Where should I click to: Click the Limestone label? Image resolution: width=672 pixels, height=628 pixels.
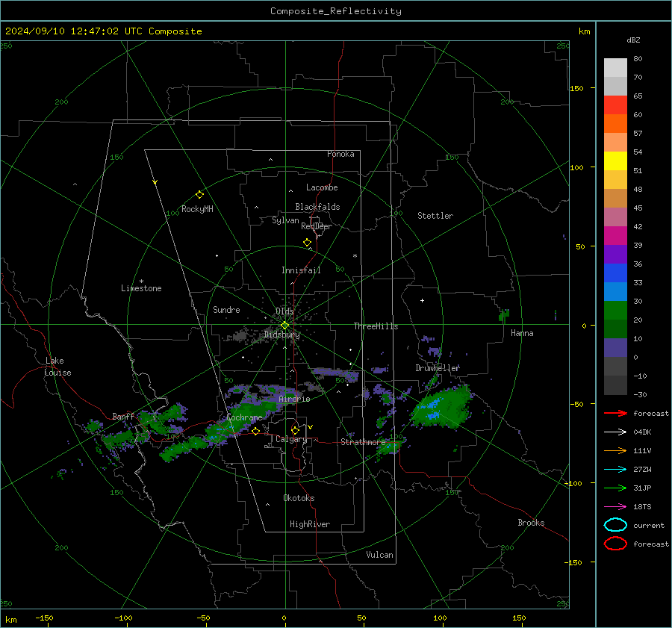141,288
